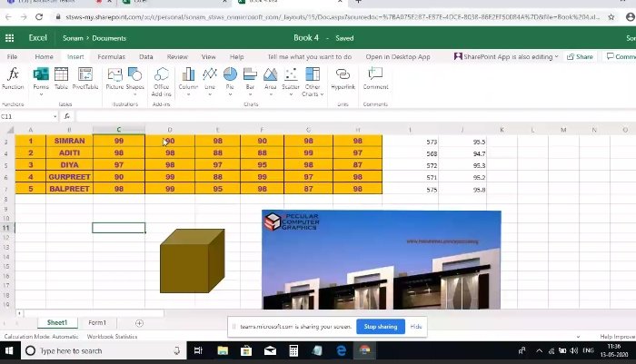636x364 pixels.
Task: Switch to the Home tab
Action: [x=44, y=57]
